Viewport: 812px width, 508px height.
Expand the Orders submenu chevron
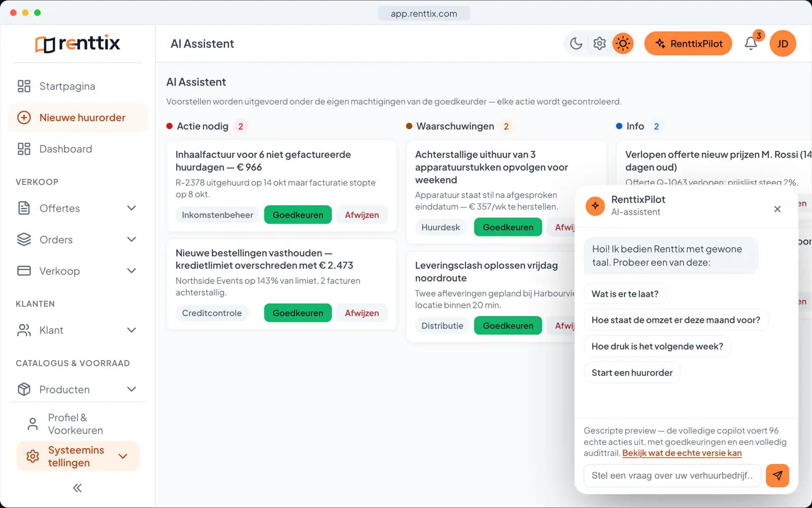[x=131, y=240]
